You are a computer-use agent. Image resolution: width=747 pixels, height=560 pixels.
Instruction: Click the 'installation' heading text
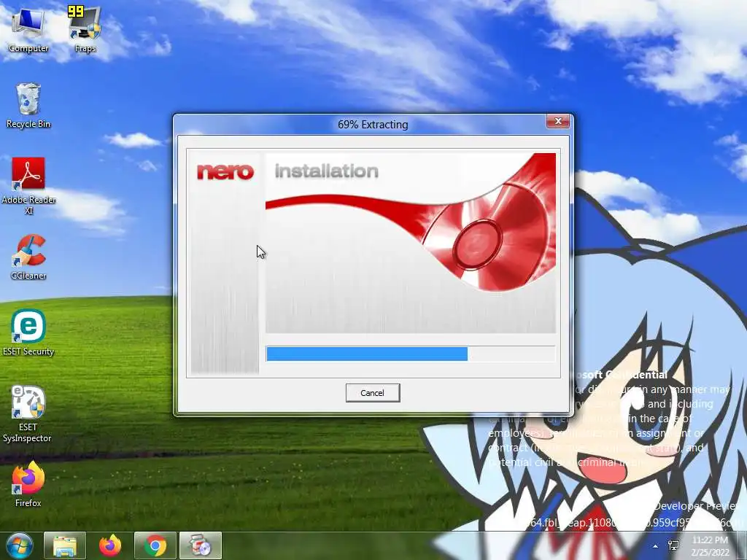[327, 171]
